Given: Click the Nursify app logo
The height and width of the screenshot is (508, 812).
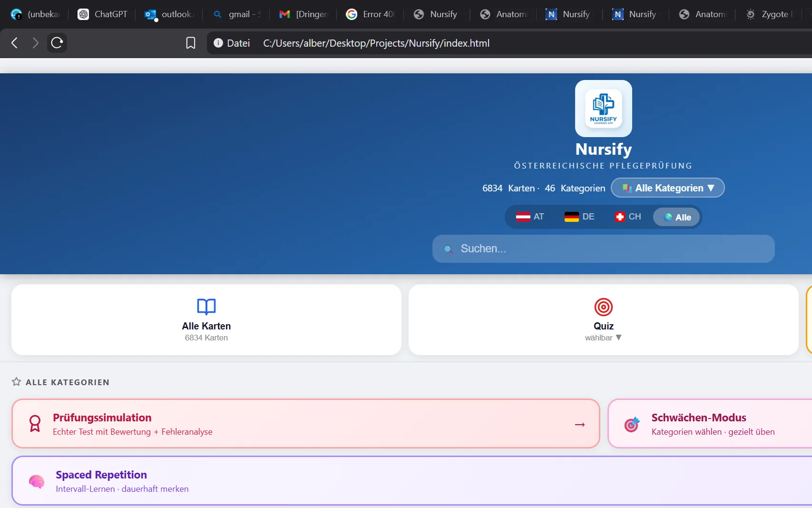Looking at the screenshot, I should (604, 109).
